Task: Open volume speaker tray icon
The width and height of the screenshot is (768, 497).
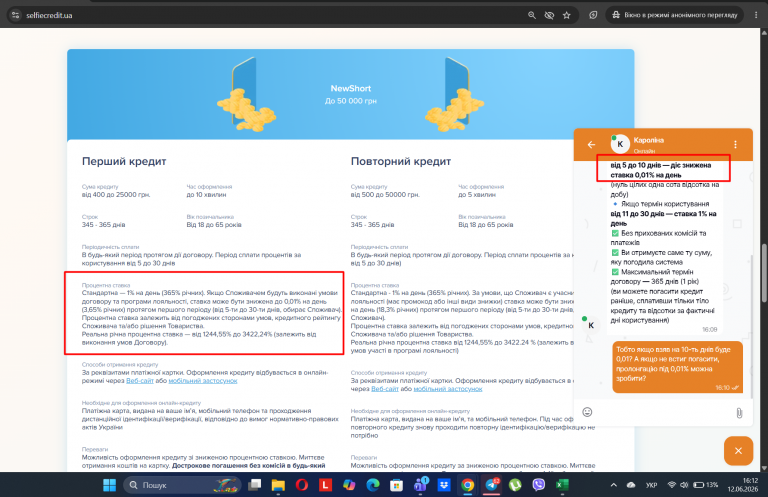Action: (x=684, y=485)
